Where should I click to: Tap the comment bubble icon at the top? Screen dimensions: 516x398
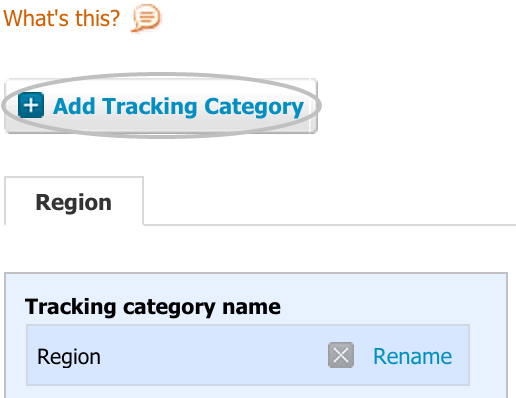click(147, 18)
